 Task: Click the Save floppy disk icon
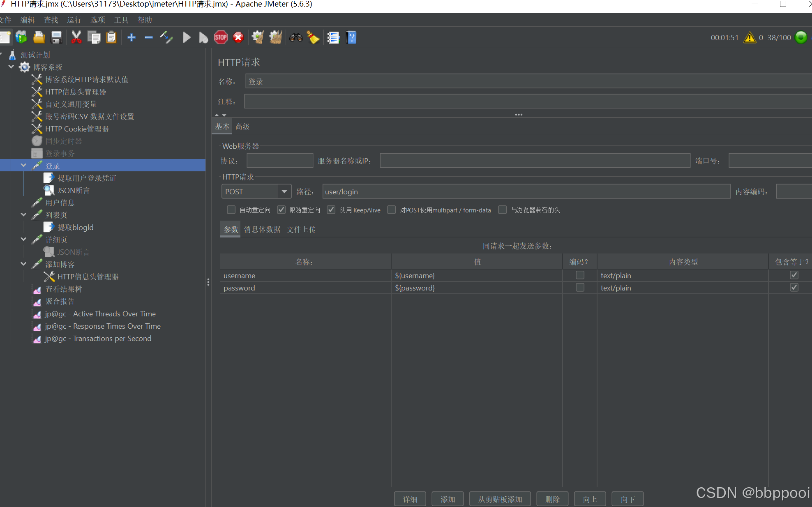point(56,38)
